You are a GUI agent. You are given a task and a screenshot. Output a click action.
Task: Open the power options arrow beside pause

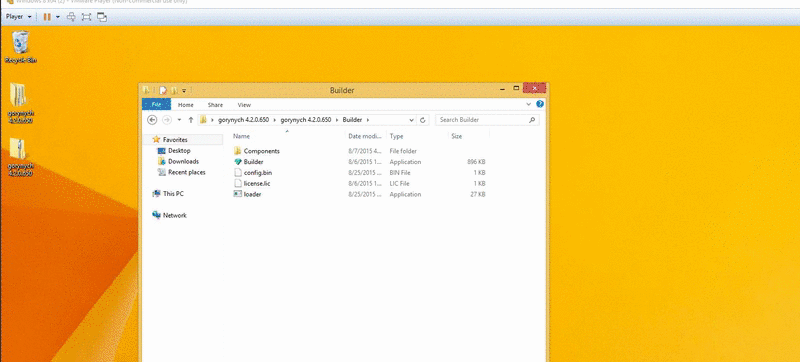[x=58, y=17]
